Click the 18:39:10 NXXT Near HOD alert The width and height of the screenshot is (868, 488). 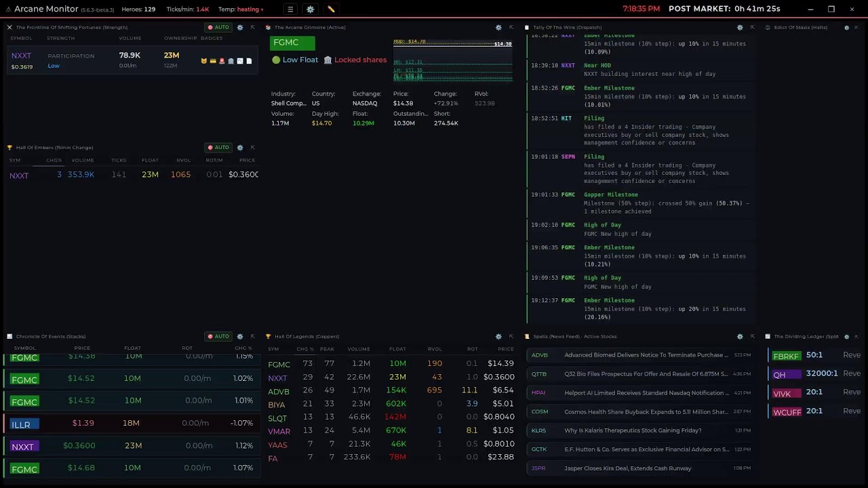[x=641, y=70]
